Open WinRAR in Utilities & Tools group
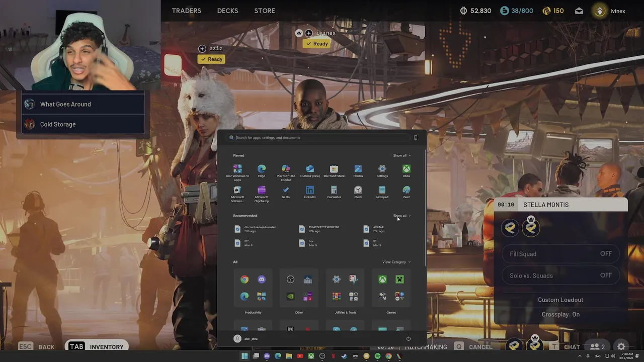Screen dimensions: 644x362 click(337, 297)
